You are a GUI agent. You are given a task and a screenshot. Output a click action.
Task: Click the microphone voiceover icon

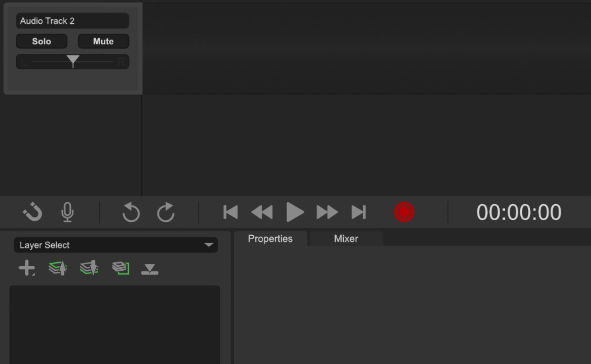67,212
